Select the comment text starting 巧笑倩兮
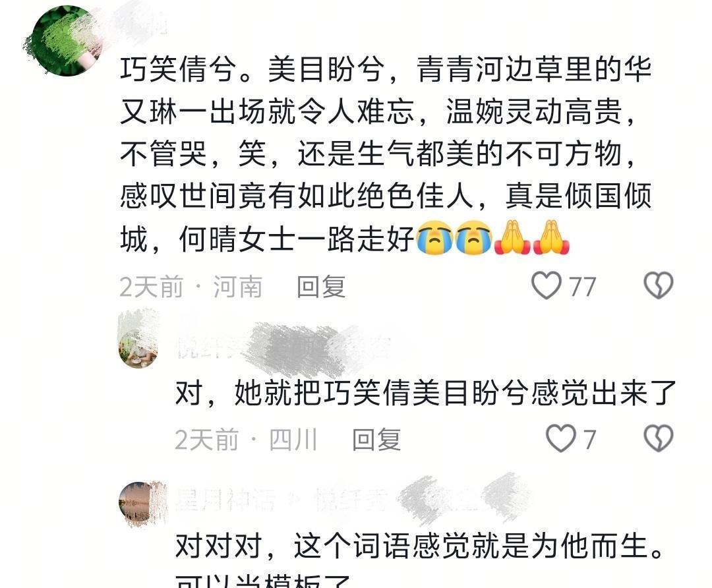The image size is (712, 588). [x=386, y=154]
